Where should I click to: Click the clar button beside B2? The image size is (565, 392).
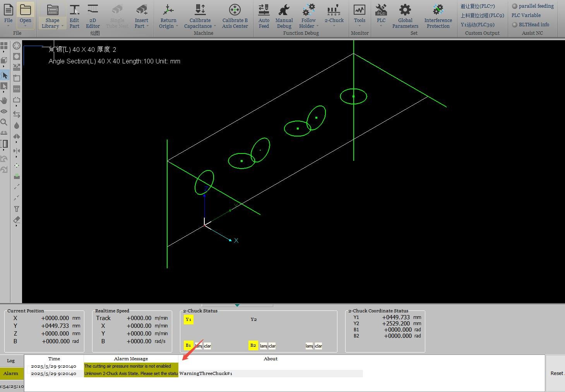(x=272, y=346)
